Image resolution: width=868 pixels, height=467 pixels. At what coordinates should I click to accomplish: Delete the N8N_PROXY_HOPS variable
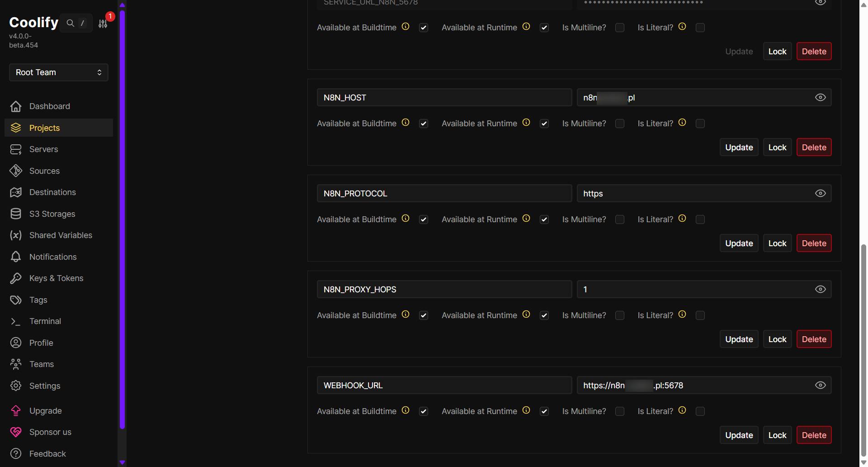814,339
